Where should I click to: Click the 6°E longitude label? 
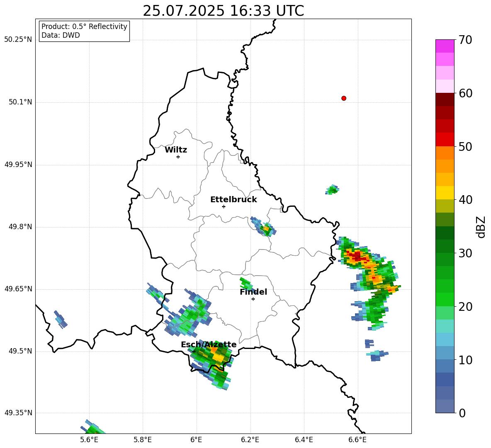[x=196, y=440]
